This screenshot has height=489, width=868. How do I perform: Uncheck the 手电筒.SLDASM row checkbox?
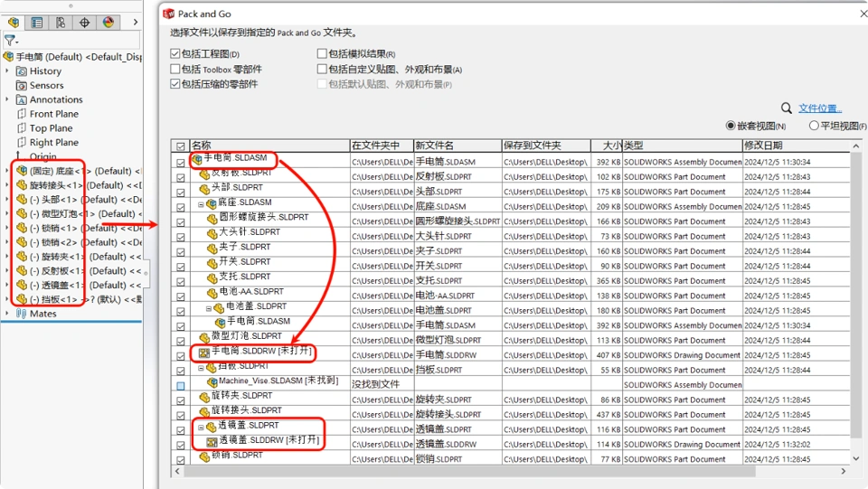181,163
